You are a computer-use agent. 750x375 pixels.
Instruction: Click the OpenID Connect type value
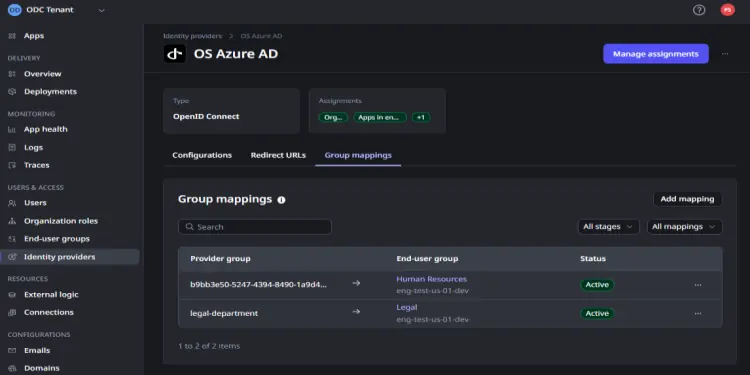coord(206,117)
